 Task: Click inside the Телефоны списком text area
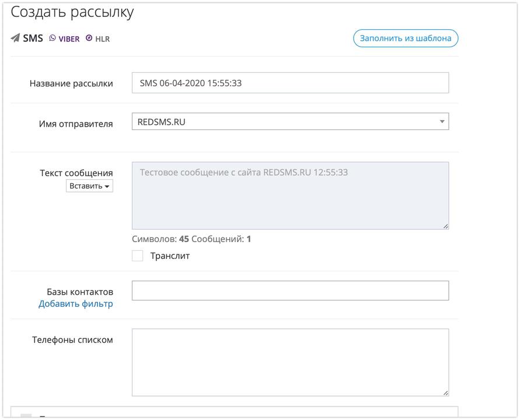tap(290, 362)
